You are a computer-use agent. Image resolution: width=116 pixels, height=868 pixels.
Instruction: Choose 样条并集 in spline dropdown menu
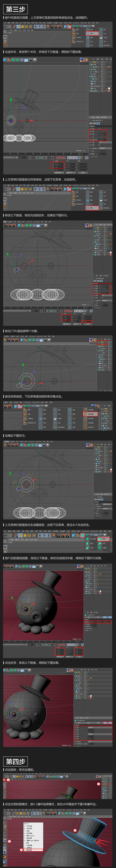(90, 414)
